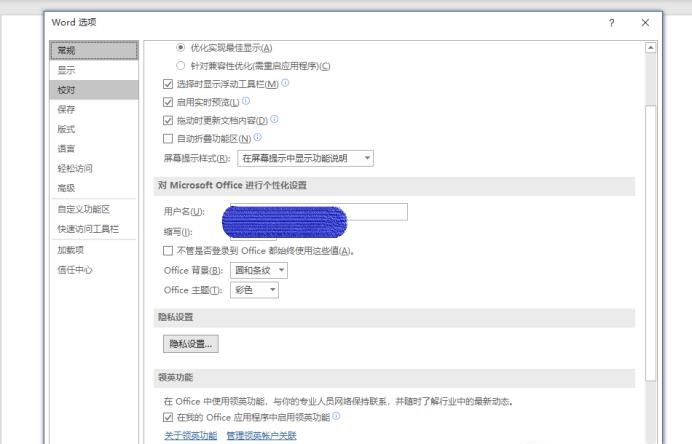This screenshot has width=692, height=444.
Task: Open the Office 背景 dropdown
Action: pos(259,271)
